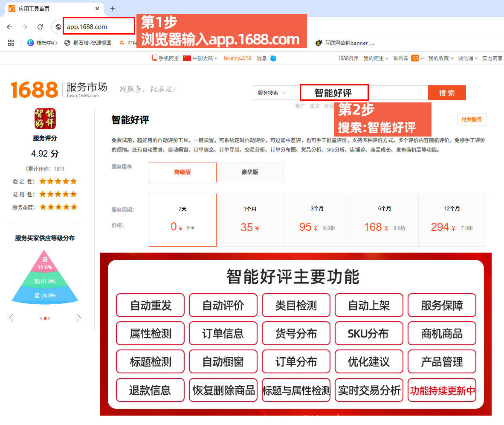Expand the 服务搜索 search type dropdown

click(272, 93)
